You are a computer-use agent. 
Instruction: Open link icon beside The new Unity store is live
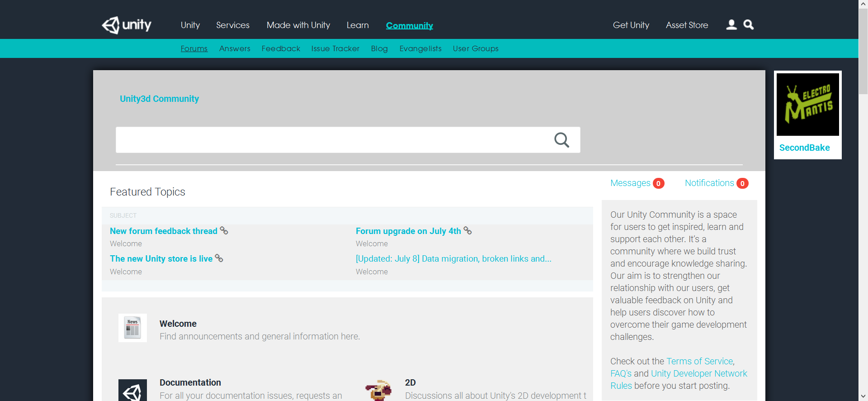click(x=219, y=258)
